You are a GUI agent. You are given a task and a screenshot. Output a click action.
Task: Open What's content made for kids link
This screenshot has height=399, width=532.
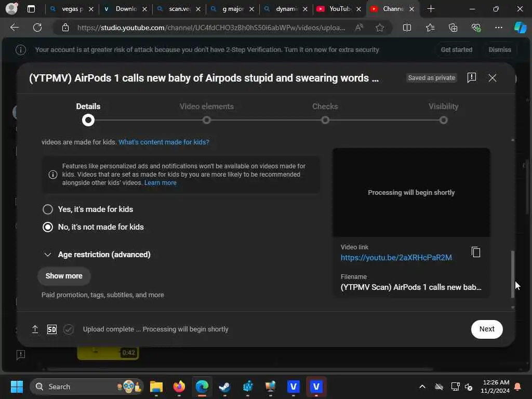click(164, 142)
